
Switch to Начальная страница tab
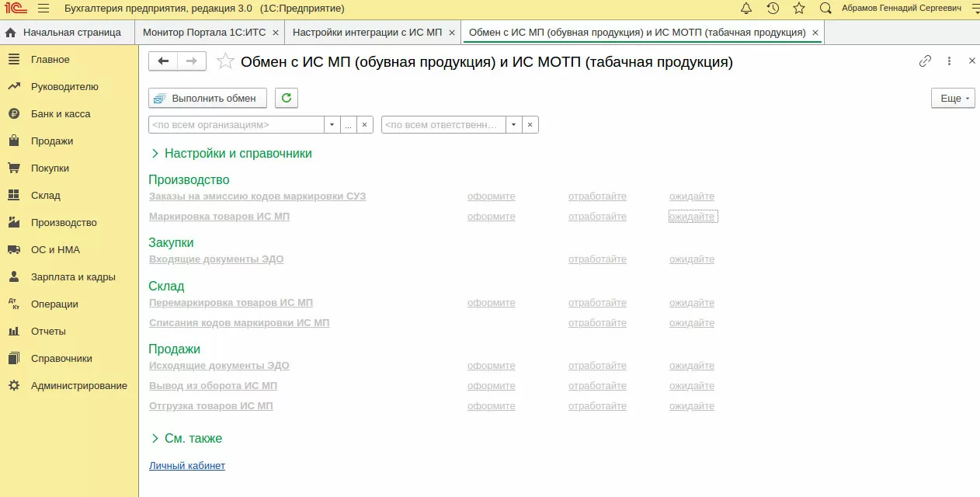(67, 33)
